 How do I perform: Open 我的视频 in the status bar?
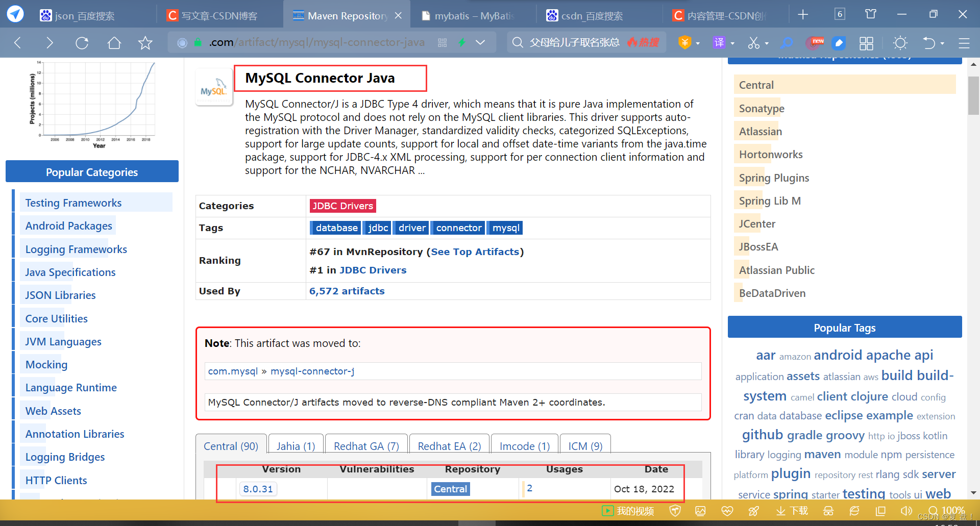click(x=628, y=511)
